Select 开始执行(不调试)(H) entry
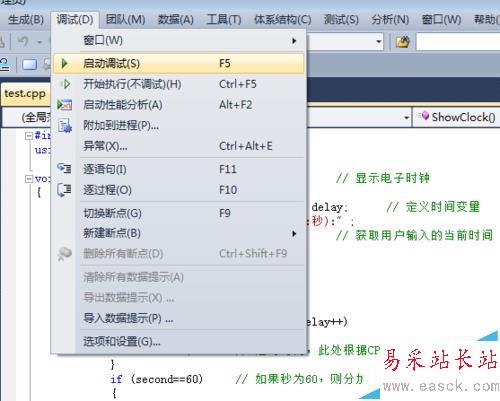Image resolution: width=500 pixels, height=401 pixels. click(179, 84)
